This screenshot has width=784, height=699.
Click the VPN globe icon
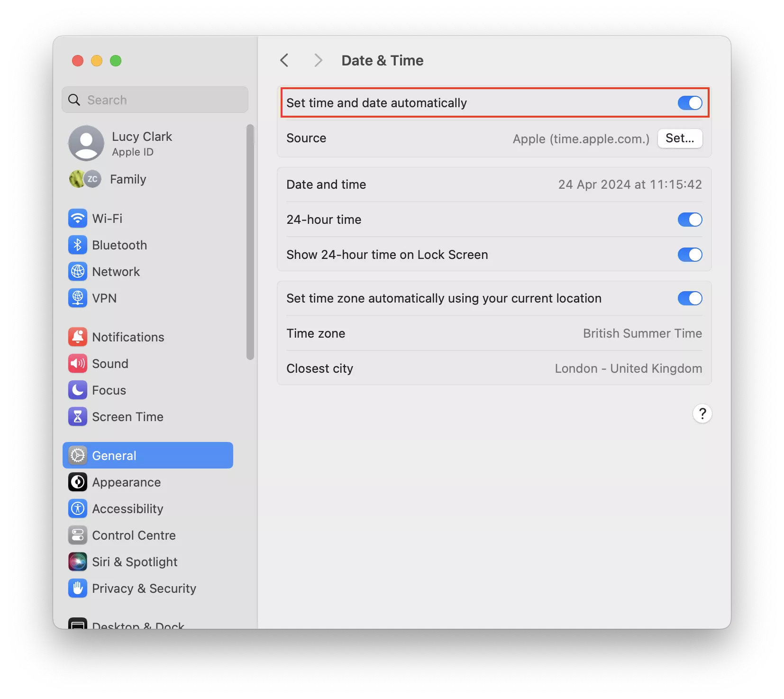point(78,298)
